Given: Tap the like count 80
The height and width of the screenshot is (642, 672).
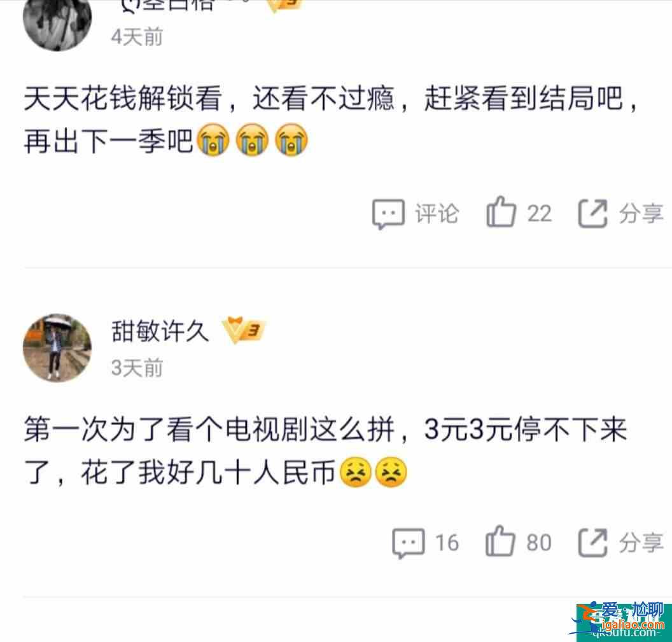Looking at the screenshot, I should coord(539,543).
